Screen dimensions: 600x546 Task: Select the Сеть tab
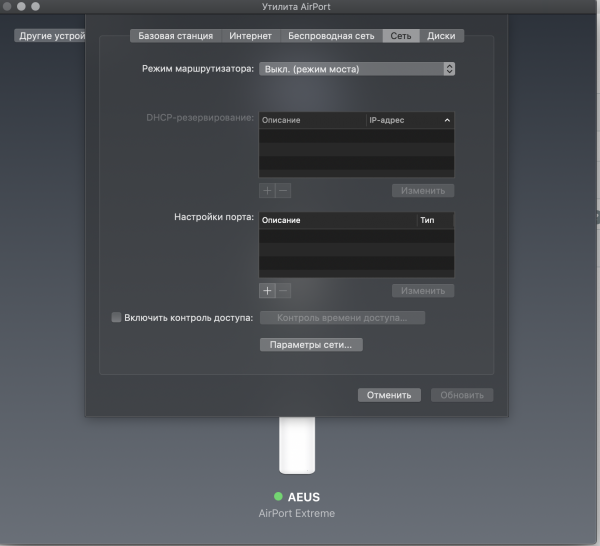pos(401,36)
